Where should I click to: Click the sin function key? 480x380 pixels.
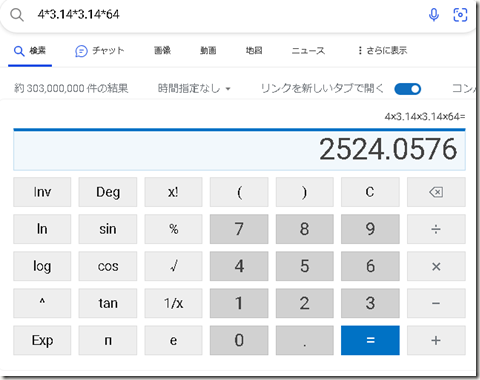pos(108,229)
